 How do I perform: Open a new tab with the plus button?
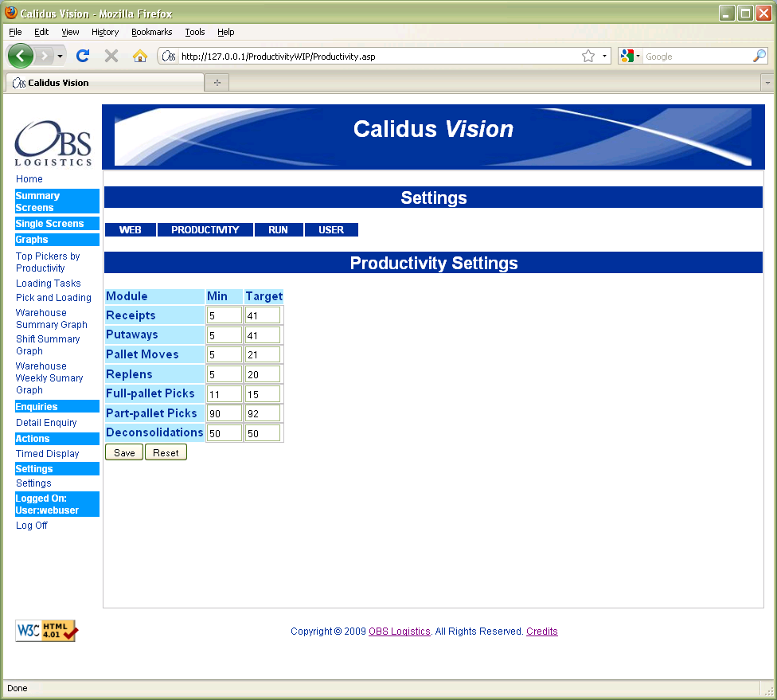(x=217, y=82)
